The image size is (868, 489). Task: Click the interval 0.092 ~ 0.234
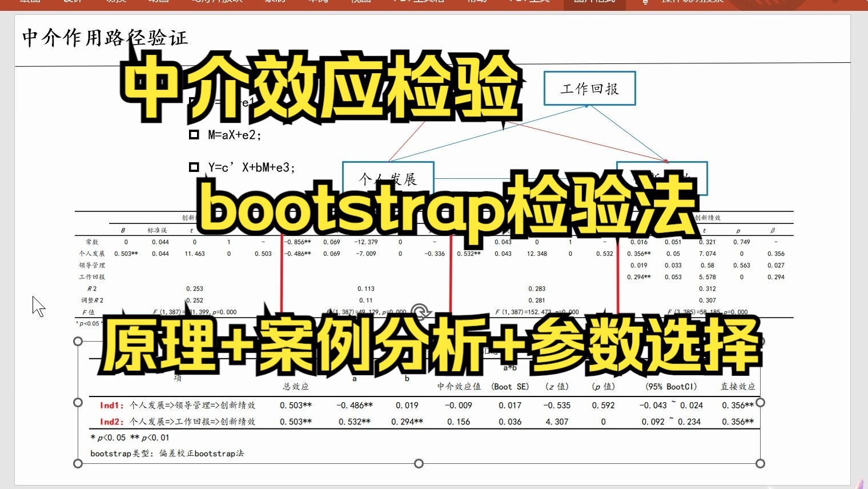pyautogui.click(x=671, y=422)
